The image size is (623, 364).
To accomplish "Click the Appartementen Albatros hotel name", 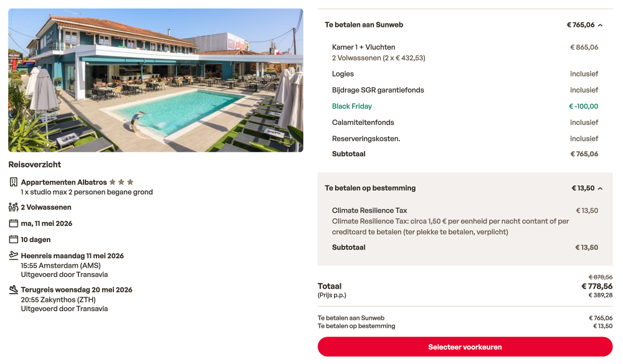I will click(x=64, y=182).
